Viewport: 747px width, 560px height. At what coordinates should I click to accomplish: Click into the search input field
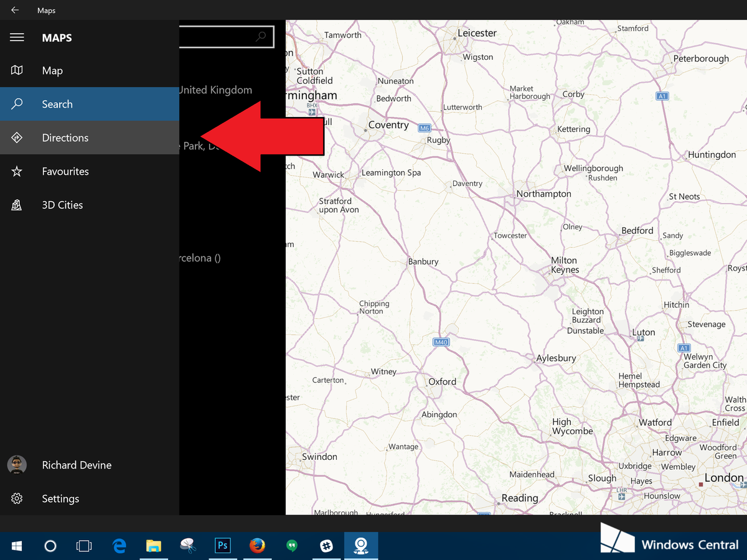tap(227, 37)
